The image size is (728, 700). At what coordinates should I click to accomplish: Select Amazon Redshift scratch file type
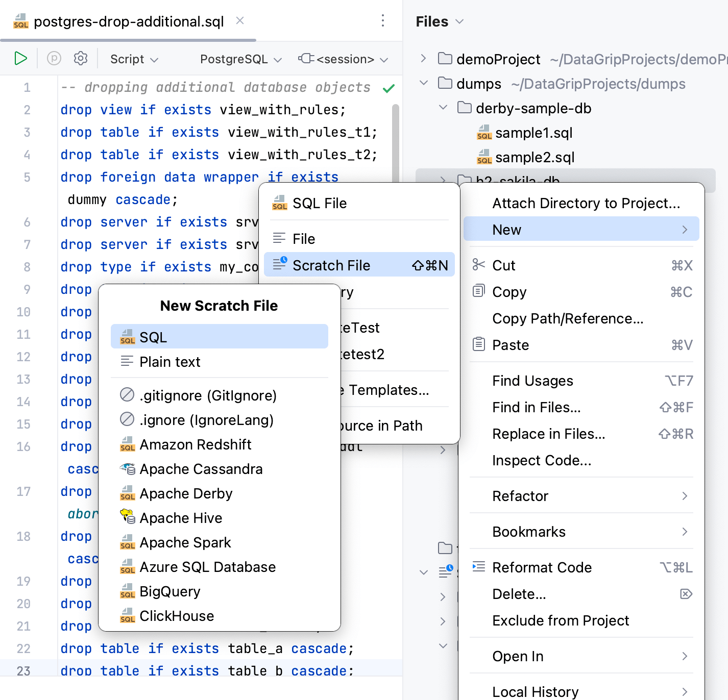pyautogui.click(x=196, y=444)
